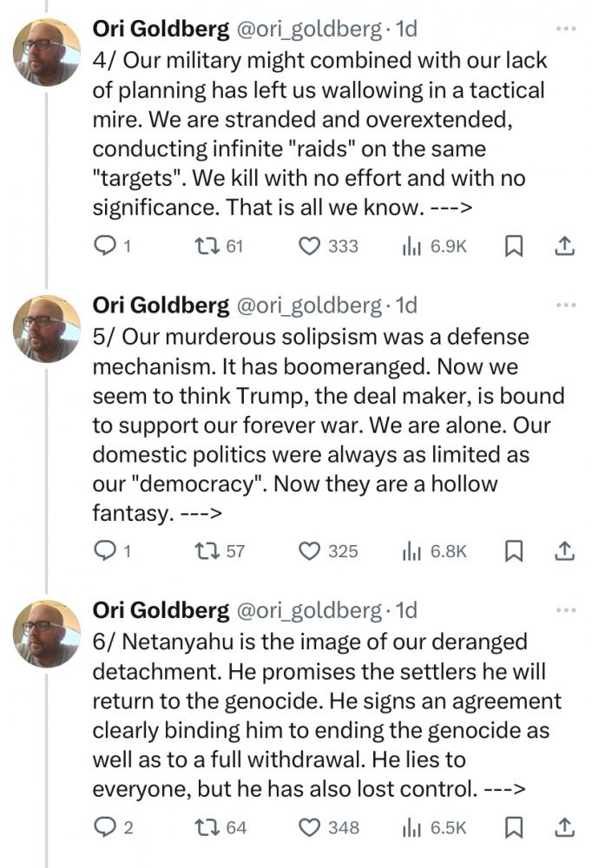
Task: Like the 5/ murderous solipsism tweet
Action: [310, 550]
